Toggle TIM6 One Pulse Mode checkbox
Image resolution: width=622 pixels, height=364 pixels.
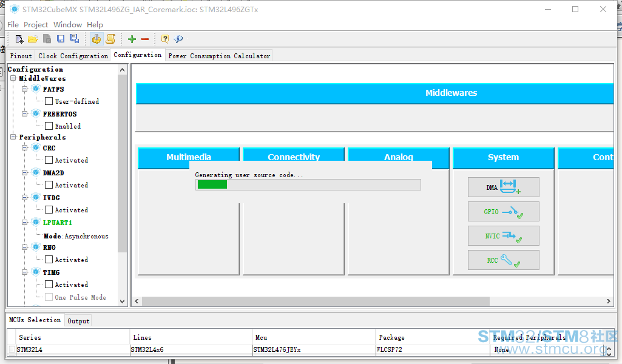[x=49, y=297]
